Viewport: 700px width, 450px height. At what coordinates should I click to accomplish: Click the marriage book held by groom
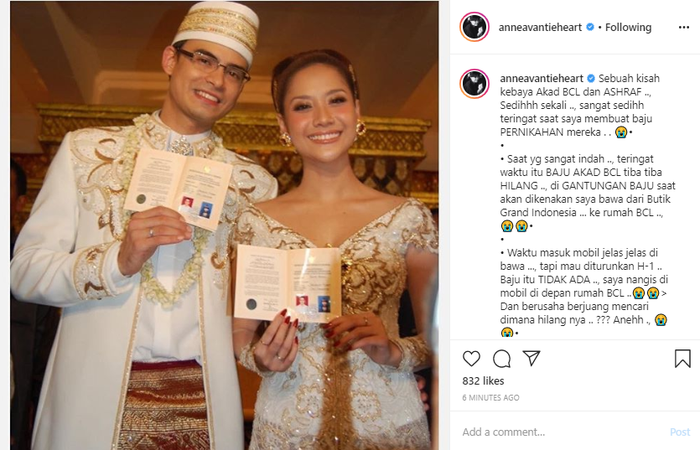click(178, 188)
